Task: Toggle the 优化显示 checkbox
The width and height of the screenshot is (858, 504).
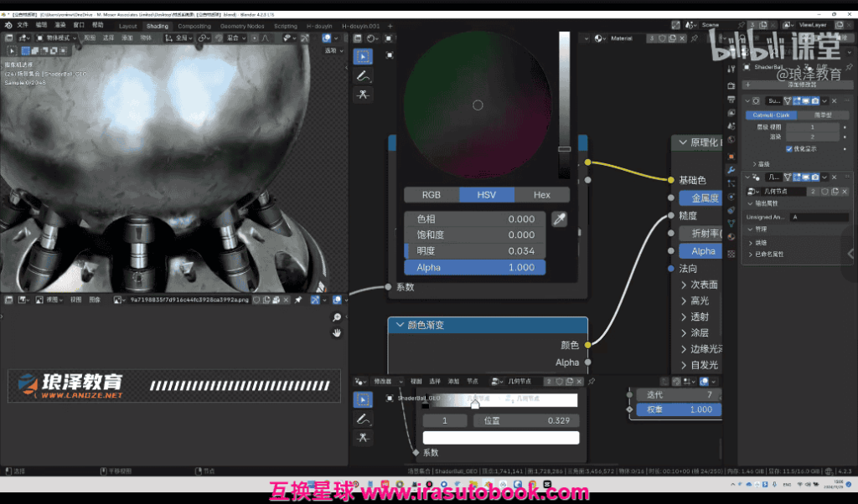Action: [789, 149]
